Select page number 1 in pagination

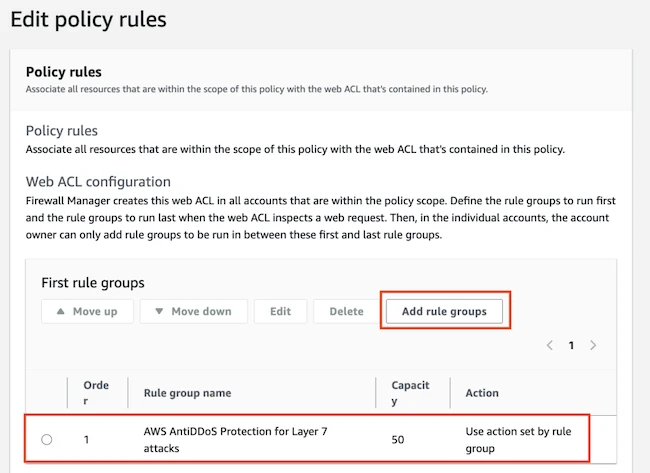click(x=571, y=345)
